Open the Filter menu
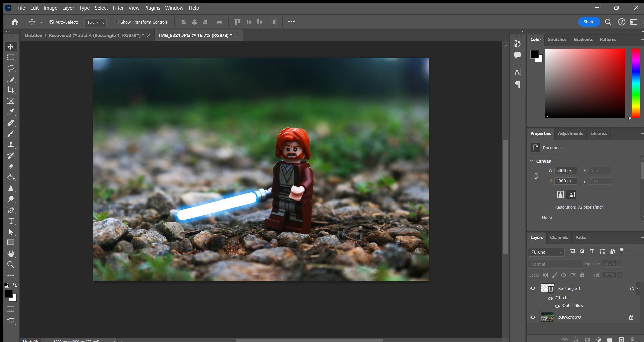644x342 pixels. (x=118, y=8)
